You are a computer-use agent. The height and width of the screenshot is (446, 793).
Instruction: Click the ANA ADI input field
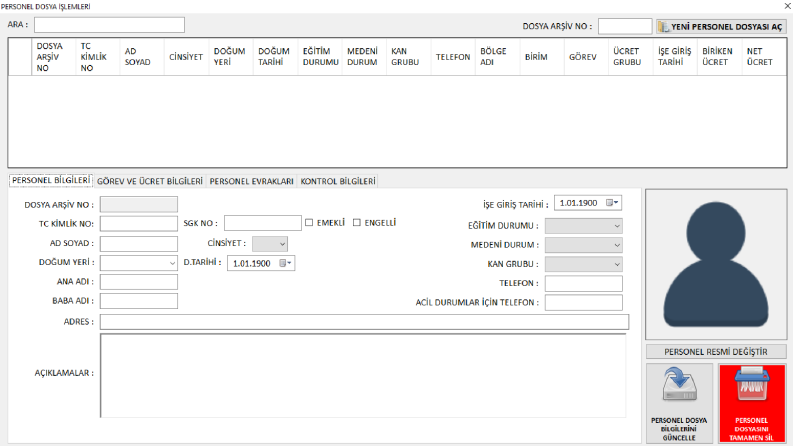click(139, 282)
